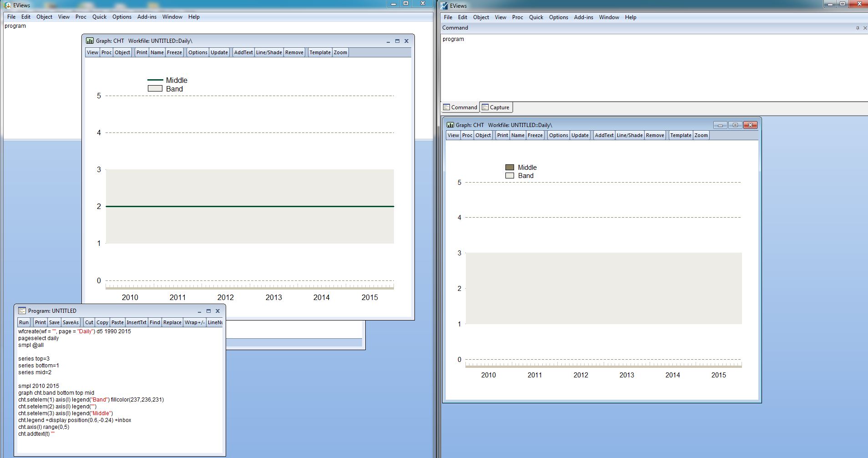Click Freeze button in right CHT graph
Screen dimensions: 868x458
click(535, 135)
